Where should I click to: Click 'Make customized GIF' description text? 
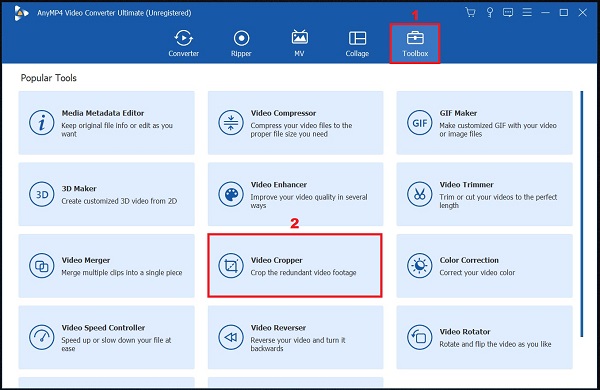pyautogui.click(x=498, y=129)
